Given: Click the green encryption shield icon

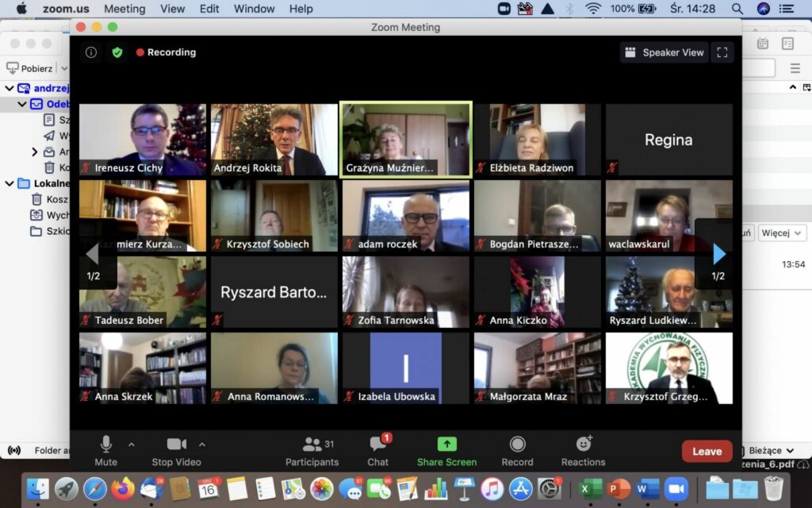Looking at the screenshot, I should [x=117, y=52].
